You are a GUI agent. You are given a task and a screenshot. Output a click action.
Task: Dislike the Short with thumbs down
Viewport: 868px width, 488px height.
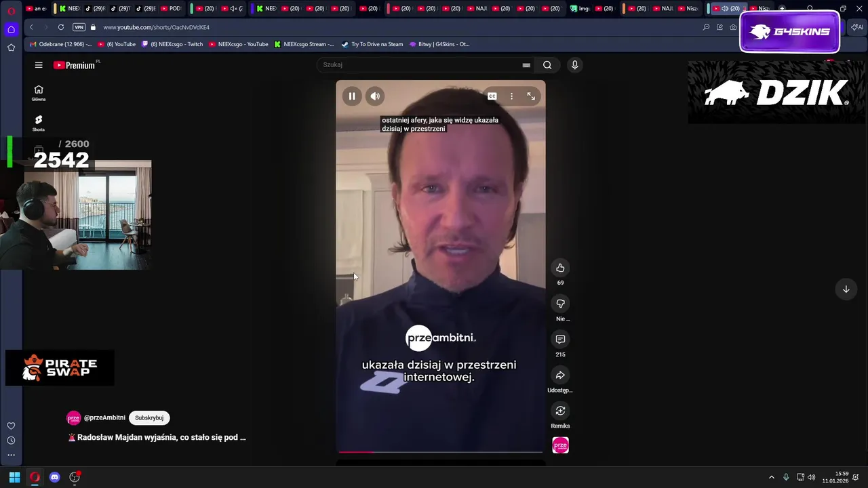(x=560, y=304)
